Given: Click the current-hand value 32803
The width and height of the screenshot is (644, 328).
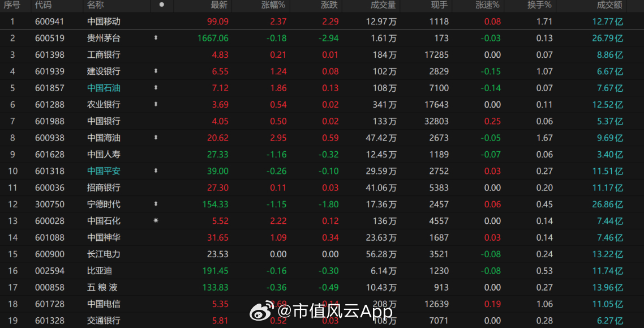Looking at the screenshot, I should click(436, 121).
